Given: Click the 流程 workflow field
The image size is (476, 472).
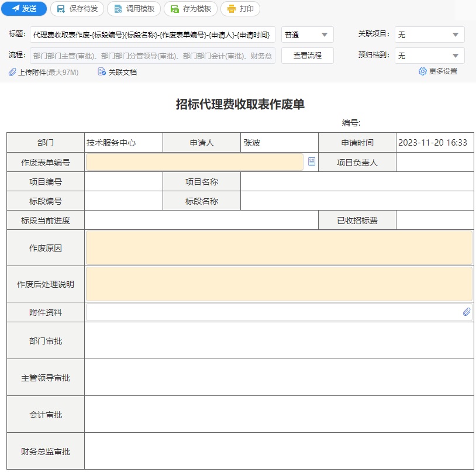Looking at the screenshot, I should 153,56.
